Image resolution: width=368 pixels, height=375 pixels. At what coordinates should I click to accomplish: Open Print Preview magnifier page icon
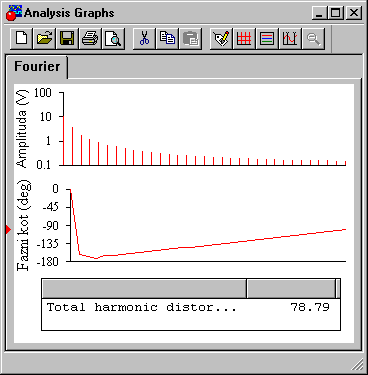pos(113,39)
